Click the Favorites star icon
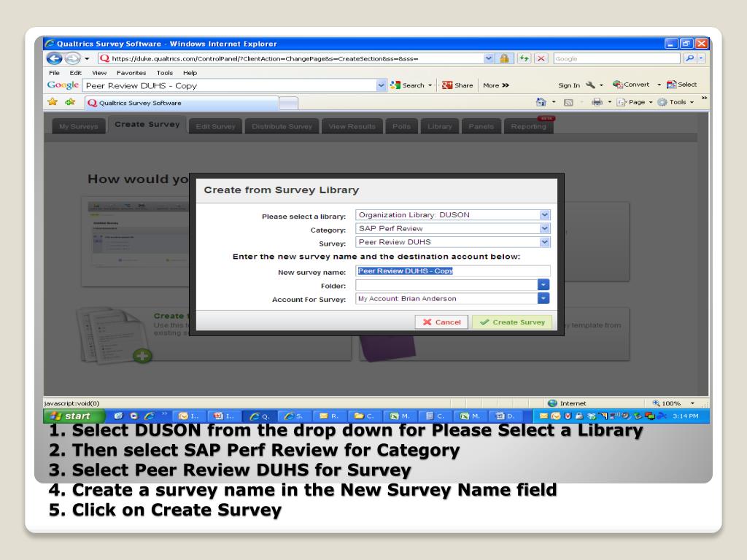The width and height of the screenshot is (747, 560). 53,102
